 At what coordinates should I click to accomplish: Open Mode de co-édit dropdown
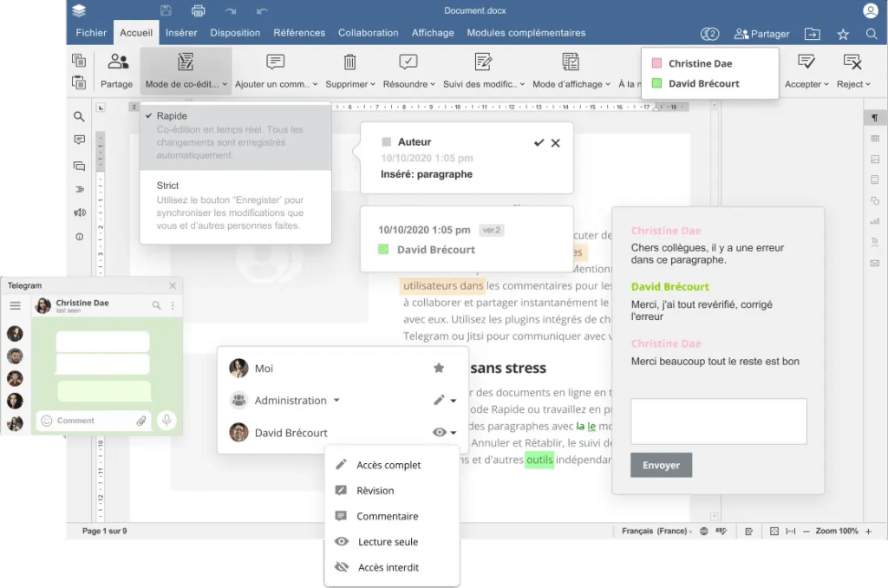(186, 70)
